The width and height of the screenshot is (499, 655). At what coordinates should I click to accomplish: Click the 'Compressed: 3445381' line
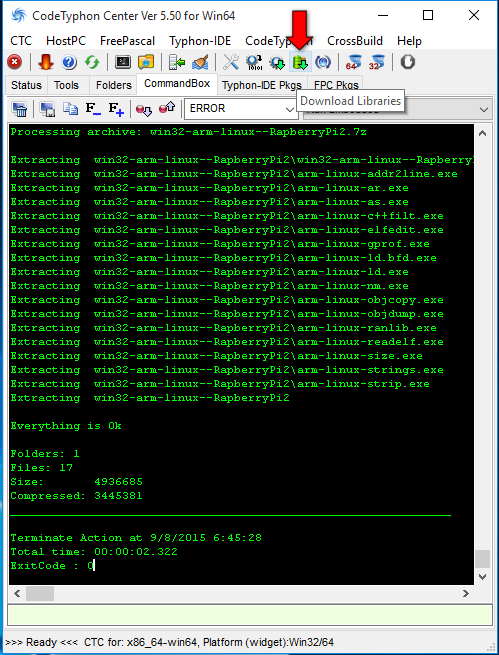(x=76, y=496)
